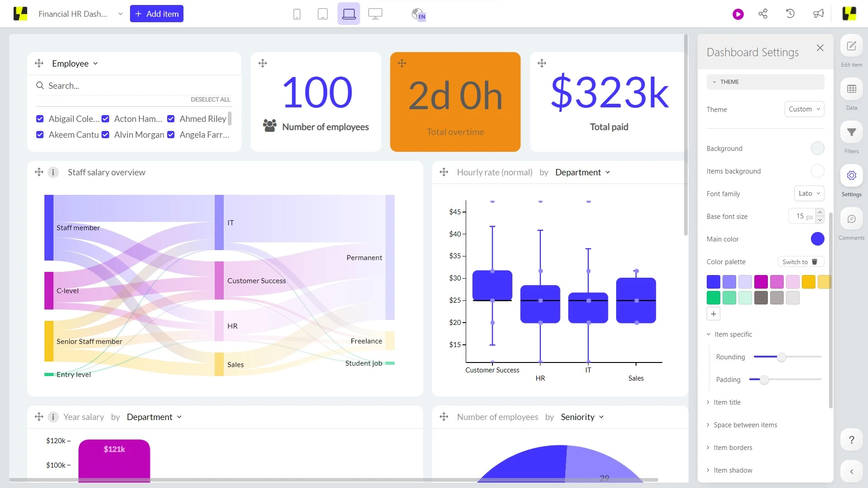
Task: Click the app logo top-left
Action: (x=20, y=14)
